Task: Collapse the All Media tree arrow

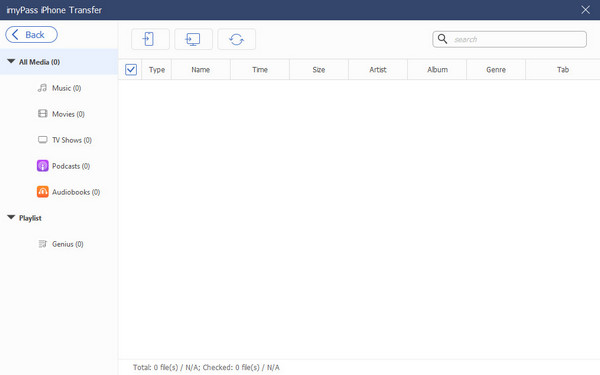Action: click(11, 61)
